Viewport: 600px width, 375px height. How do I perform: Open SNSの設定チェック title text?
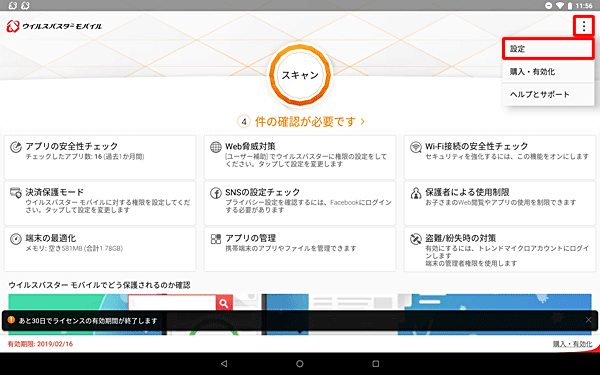pos(262,192)
